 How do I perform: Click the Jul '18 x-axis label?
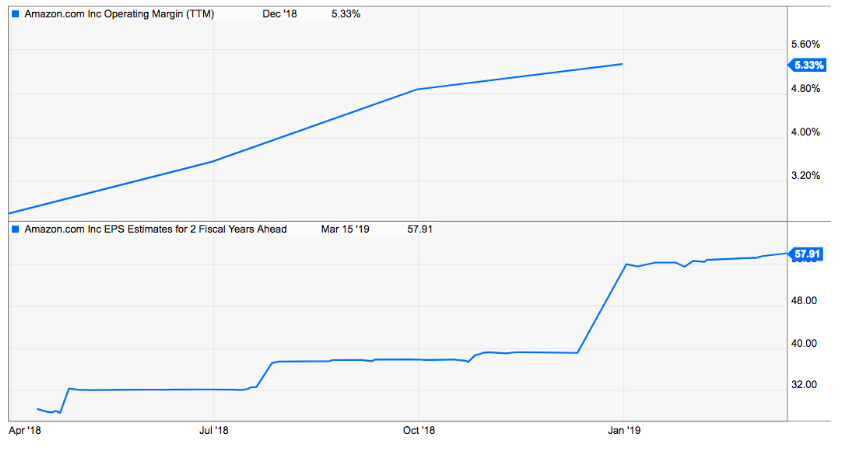click(213, 430)
